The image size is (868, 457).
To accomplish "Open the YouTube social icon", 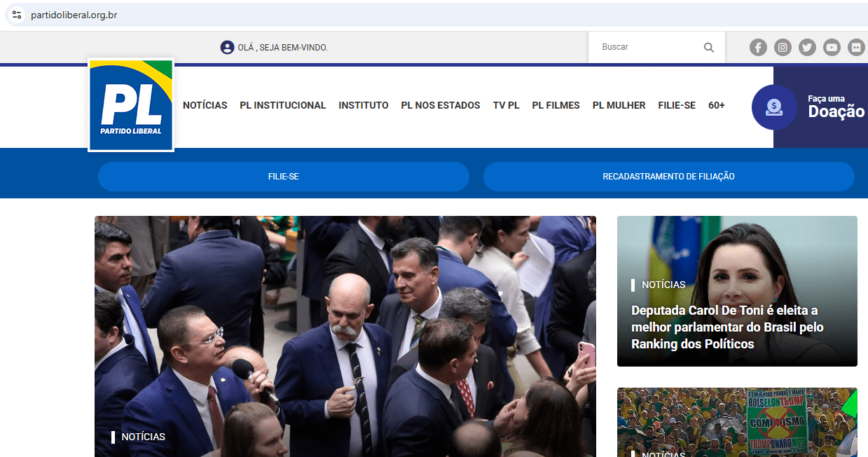I will [832, 48].
